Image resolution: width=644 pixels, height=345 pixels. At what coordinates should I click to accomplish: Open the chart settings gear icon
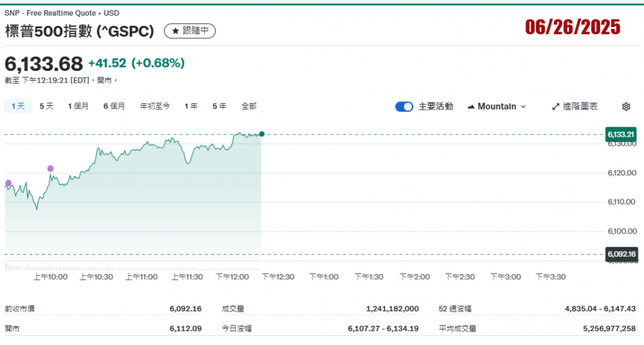(625, 106)
